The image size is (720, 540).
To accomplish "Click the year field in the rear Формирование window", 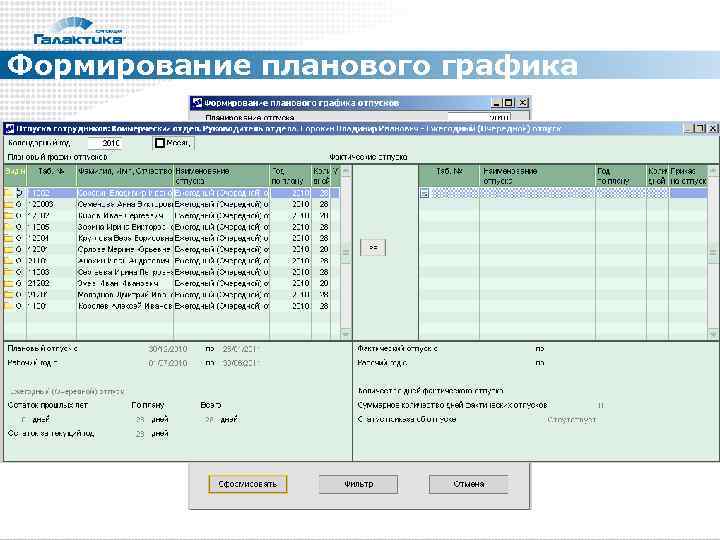I will 479,117.
